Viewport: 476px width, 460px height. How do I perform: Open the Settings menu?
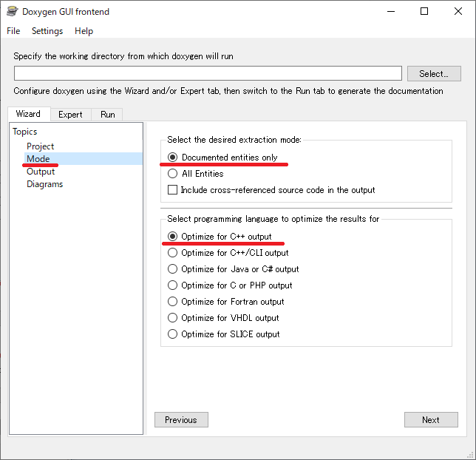[x=47, y=31]
